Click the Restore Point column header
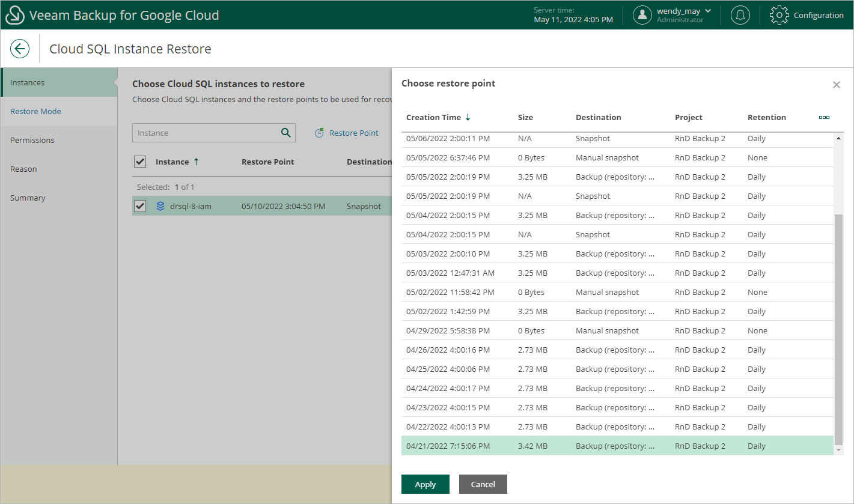This screenshot has height=504, width=854. coord(268,162)
